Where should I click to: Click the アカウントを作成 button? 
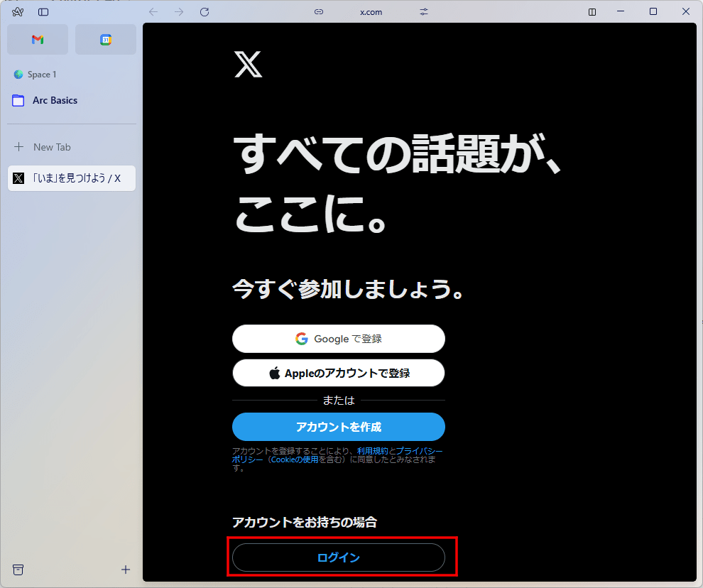click(339, 427)
